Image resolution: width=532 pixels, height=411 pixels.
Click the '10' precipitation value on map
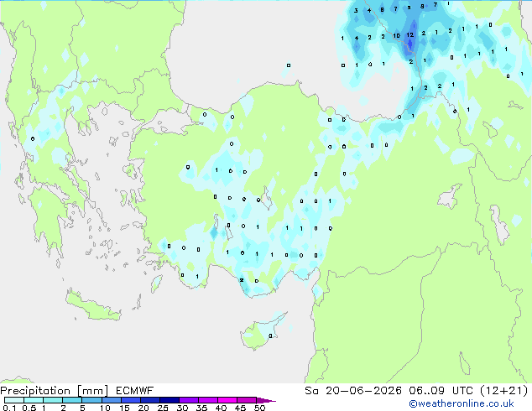point(397,35)
